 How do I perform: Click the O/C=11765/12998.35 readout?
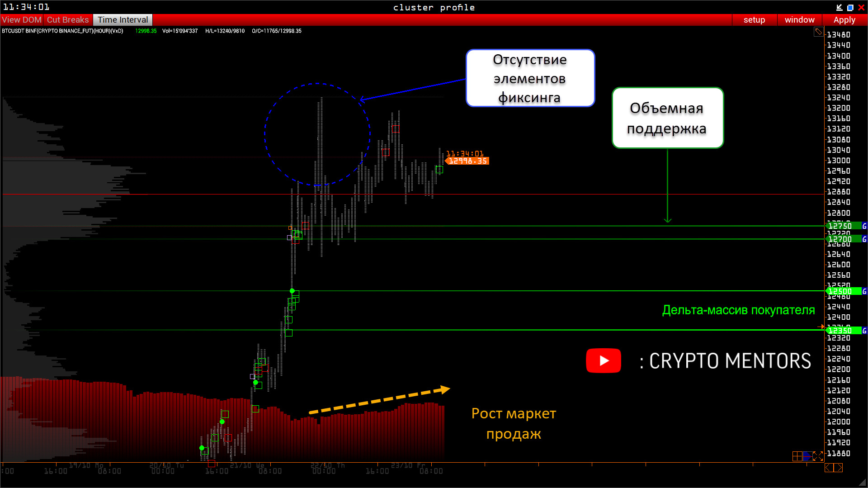tap(277, 31)
